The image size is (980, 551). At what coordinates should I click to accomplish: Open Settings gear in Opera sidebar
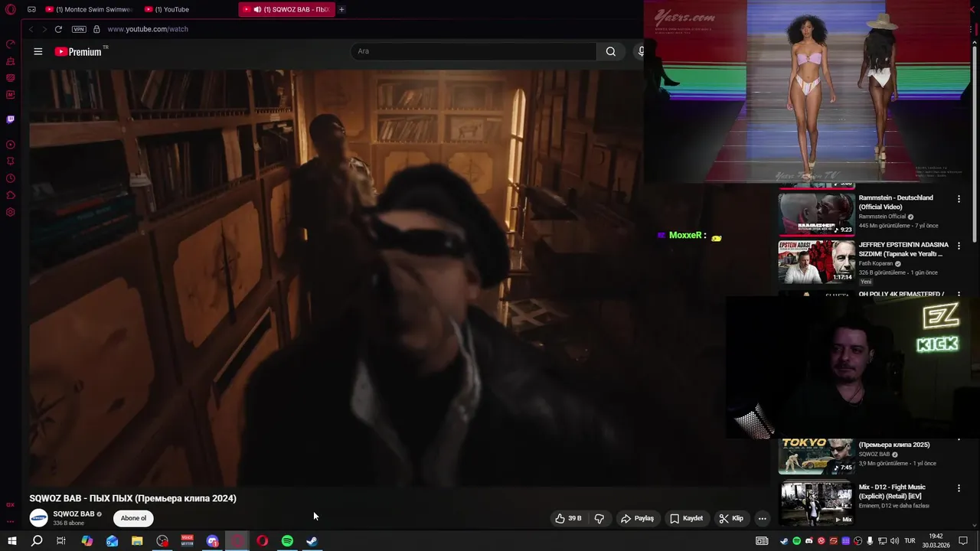[x=11, y=212]
